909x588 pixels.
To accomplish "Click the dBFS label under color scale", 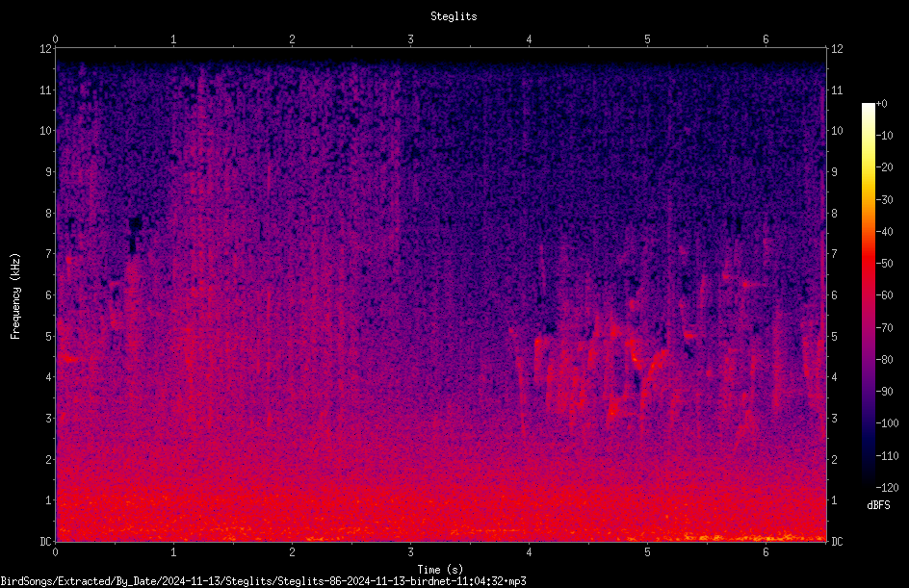I will coord(878,505).
